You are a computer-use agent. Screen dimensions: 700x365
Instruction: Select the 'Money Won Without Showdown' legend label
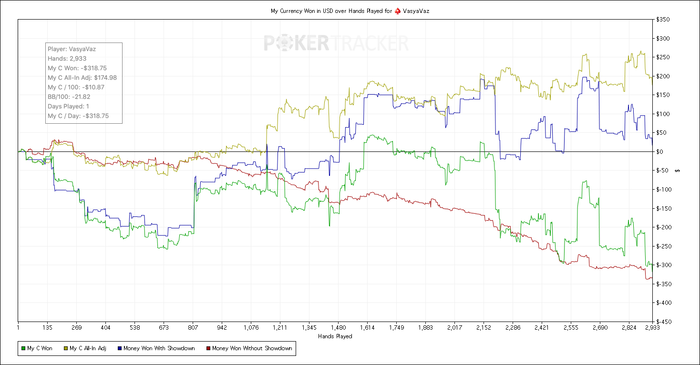click(x=252, y=348)
